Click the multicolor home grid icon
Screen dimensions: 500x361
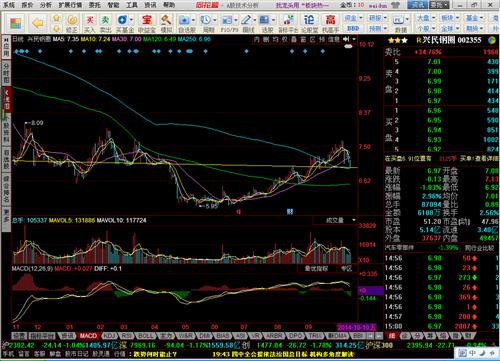(15, 23)
